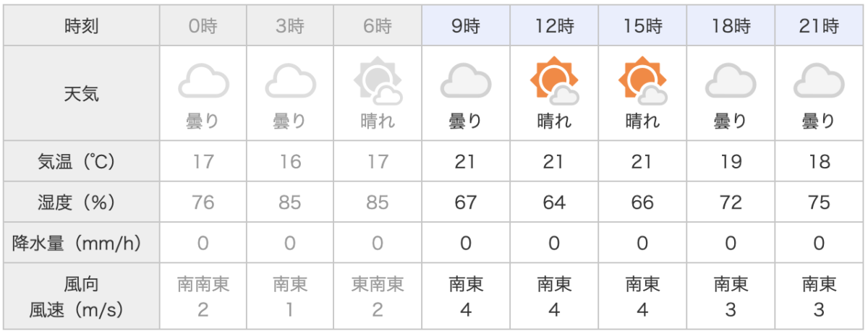Click the grey sunny icon for 6時

tap(378, 81)
